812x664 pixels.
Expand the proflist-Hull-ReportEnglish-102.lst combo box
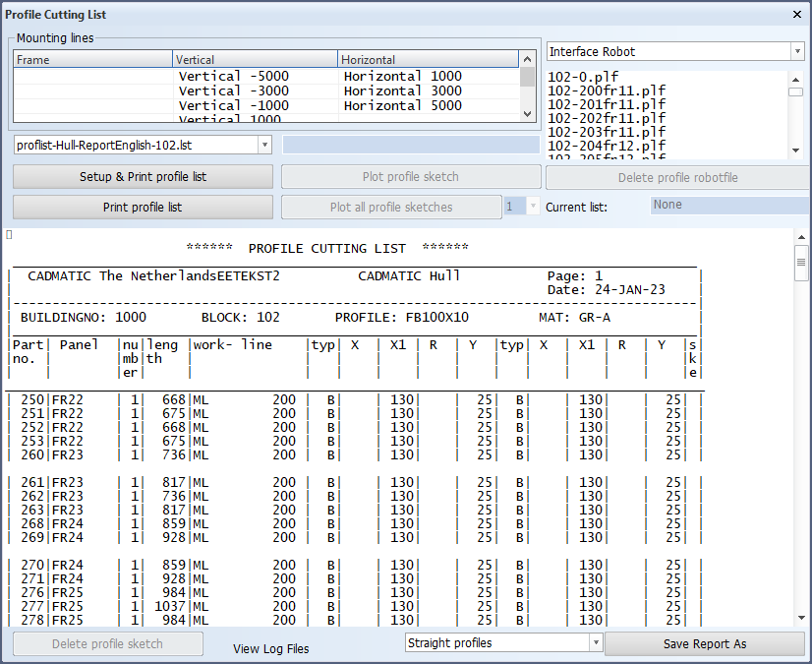264,145
